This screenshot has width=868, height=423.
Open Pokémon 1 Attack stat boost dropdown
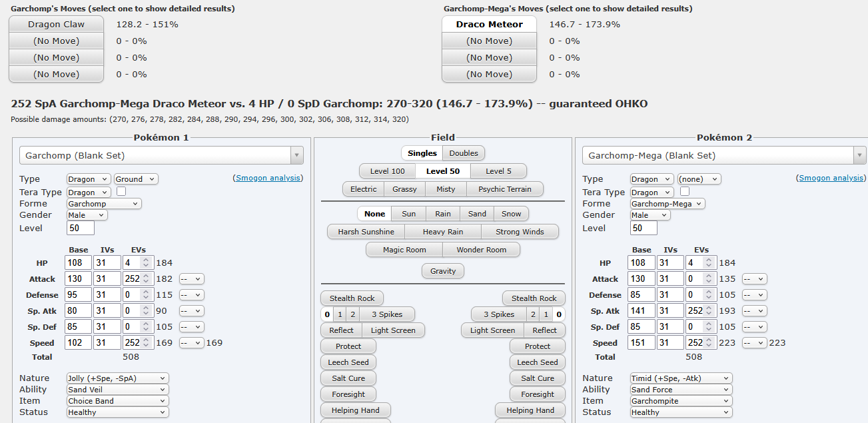[x=191, y=279]
